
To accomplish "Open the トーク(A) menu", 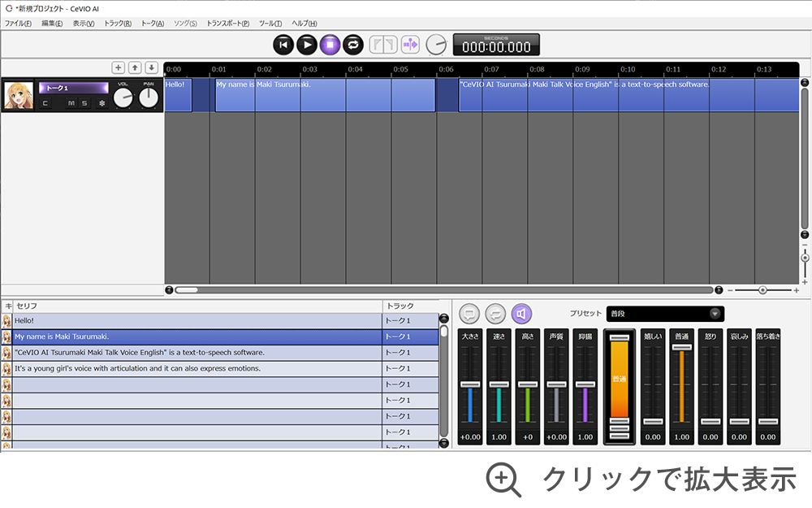I will click(x=153, y=24).
